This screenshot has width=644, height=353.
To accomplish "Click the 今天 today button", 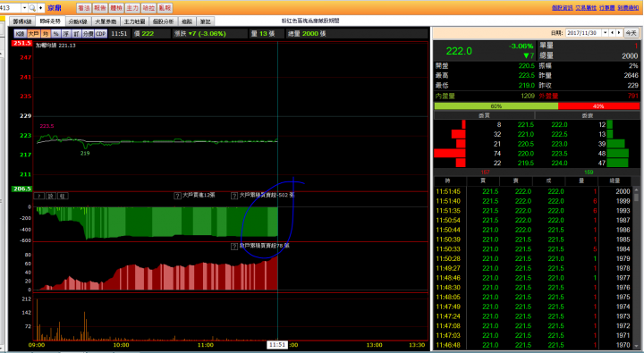I will tap(631, 33).
